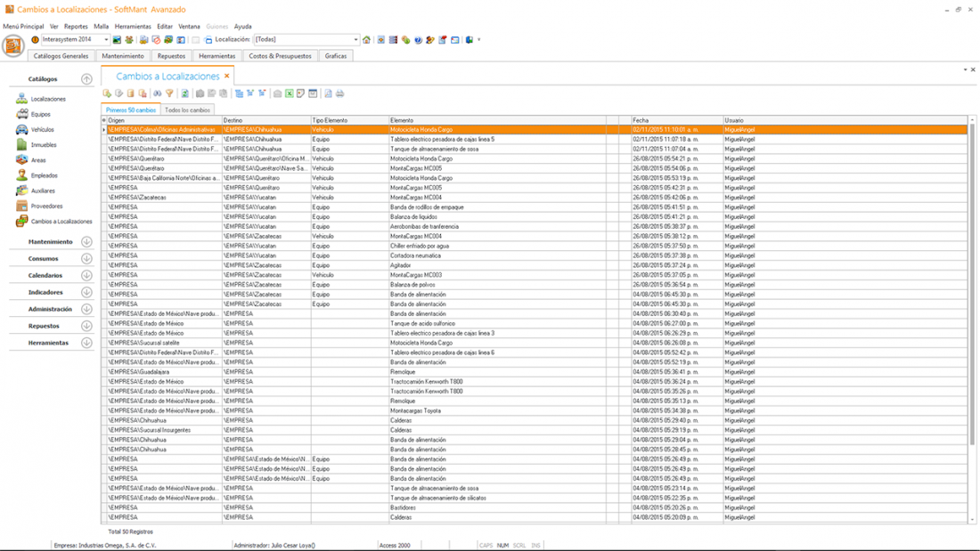
Task: Open the Reportes menu
Action: point(76,27)
